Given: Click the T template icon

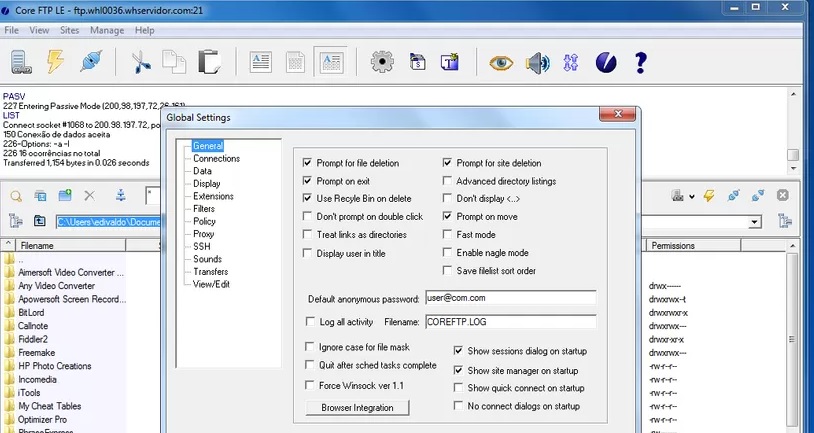Looking at the screenshot, I should [450, 62].
